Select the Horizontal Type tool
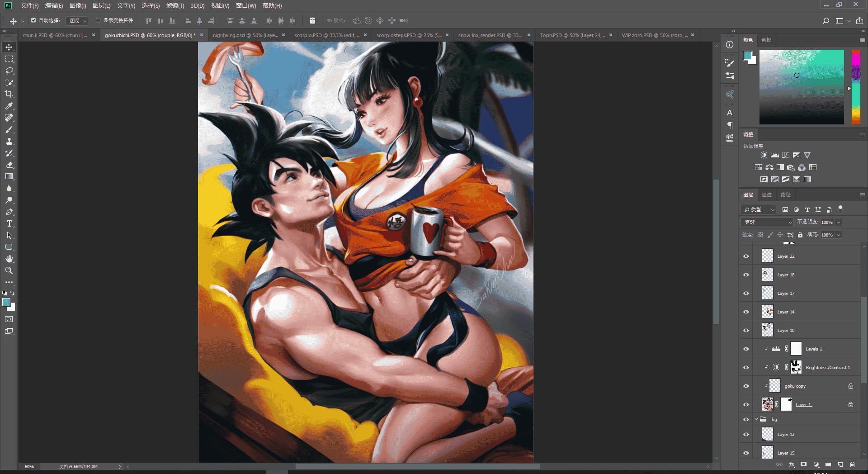 tap(9, 223)
